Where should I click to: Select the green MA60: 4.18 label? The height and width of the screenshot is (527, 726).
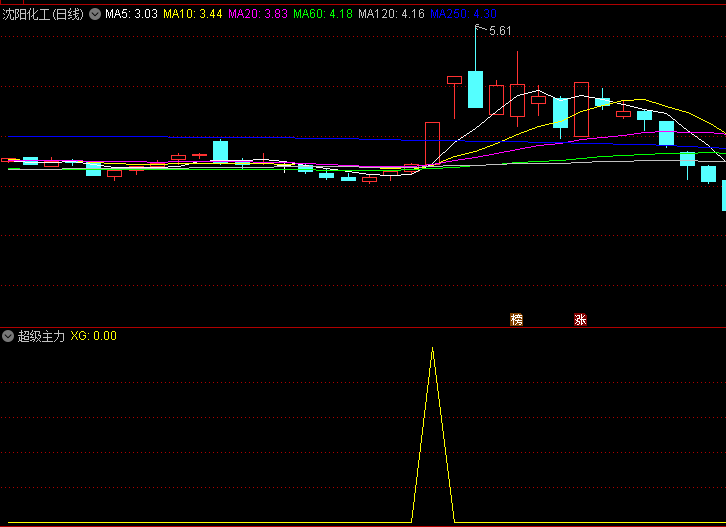click(x=323, y=15)
